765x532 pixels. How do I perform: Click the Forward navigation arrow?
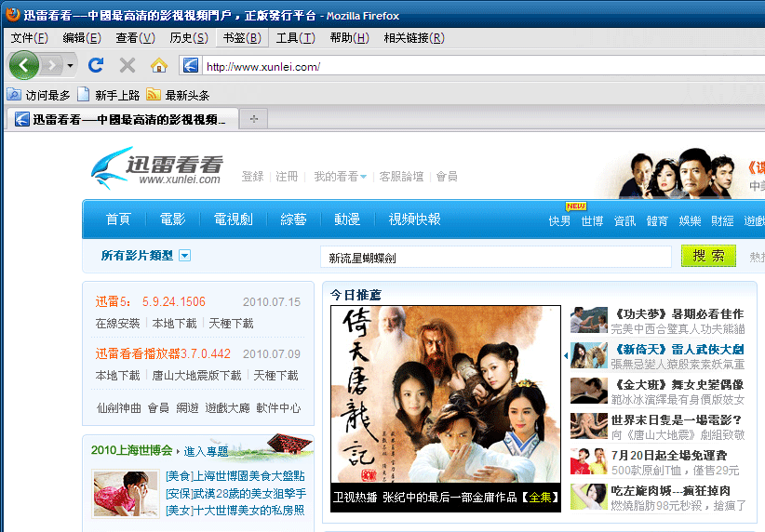click(52, 65)
